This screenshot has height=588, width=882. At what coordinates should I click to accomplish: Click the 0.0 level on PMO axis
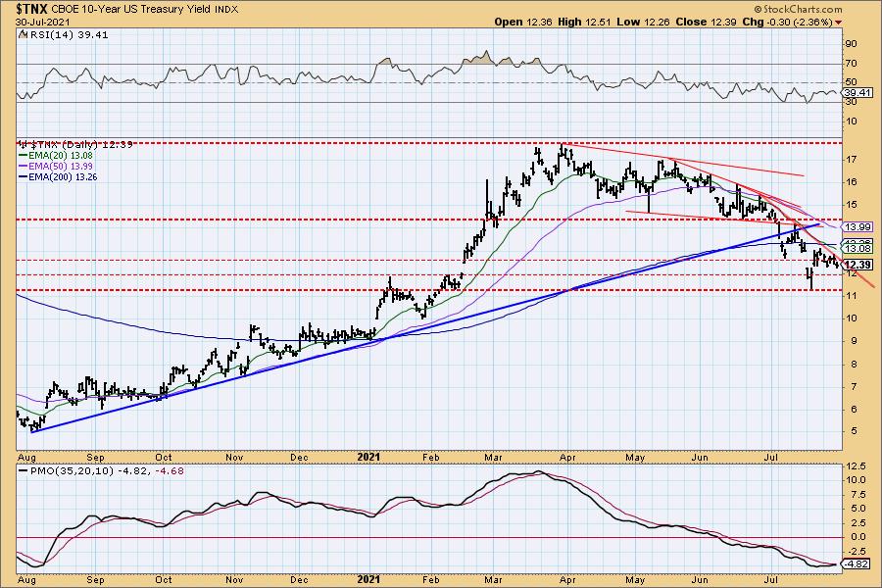pos(857,537)
